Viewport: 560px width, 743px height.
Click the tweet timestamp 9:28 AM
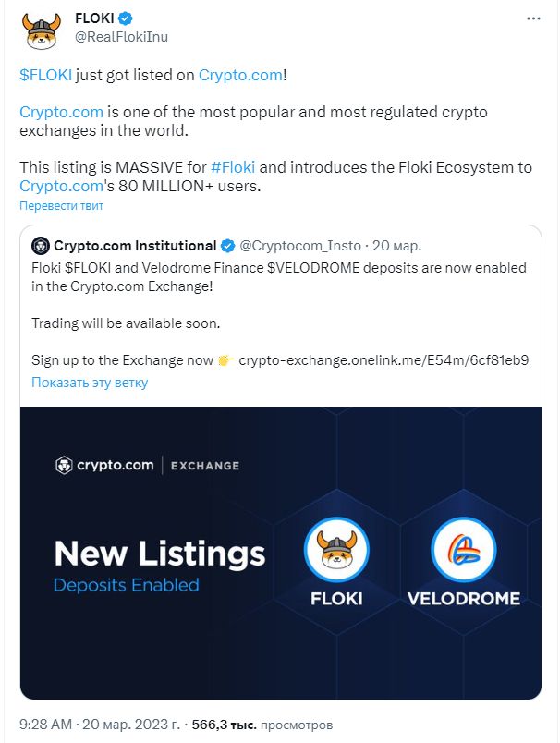(45, 725)
